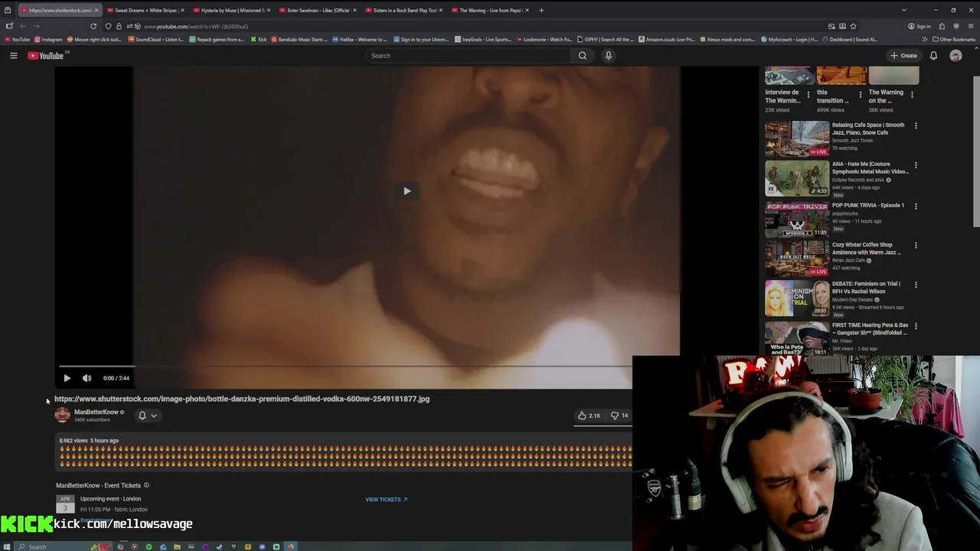Image resolution: width=980 pixels, height=551 pixels.
Task: Open the account avatar menu
Action: coord(955,55)
